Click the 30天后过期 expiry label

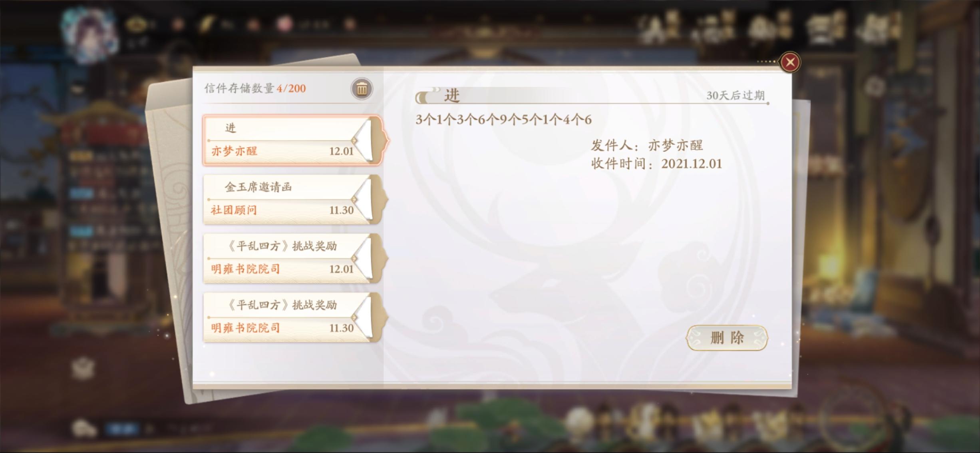click(x=735, y=96)
